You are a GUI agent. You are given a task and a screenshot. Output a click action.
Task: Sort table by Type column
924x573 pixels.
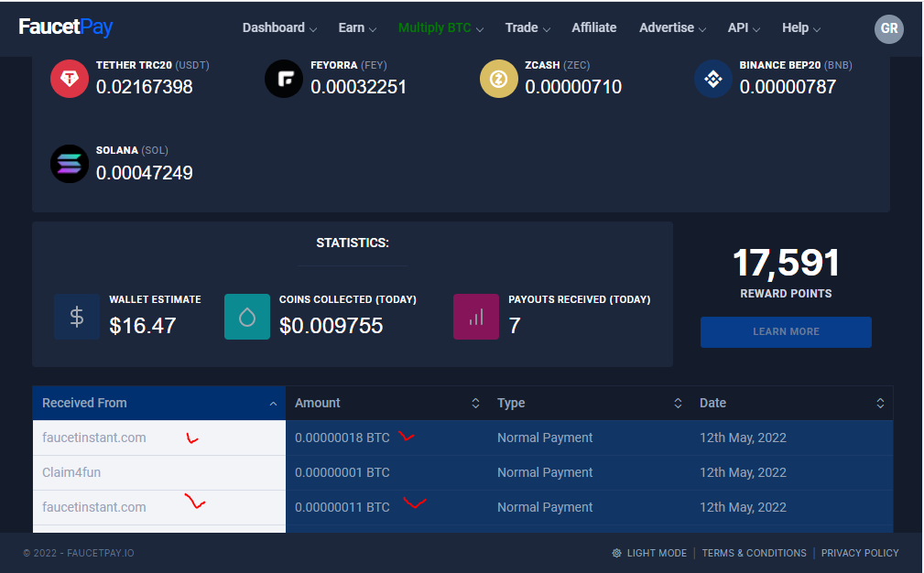point(589,403)
